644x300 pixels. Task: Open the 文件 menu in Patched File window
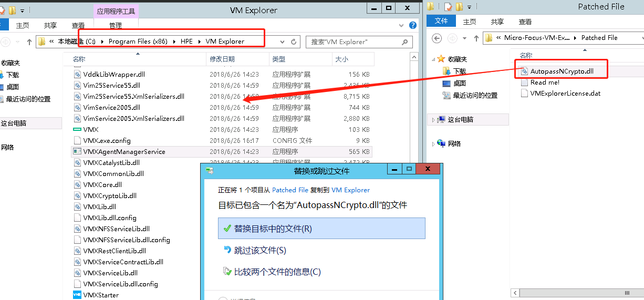[x=441, y=20]
